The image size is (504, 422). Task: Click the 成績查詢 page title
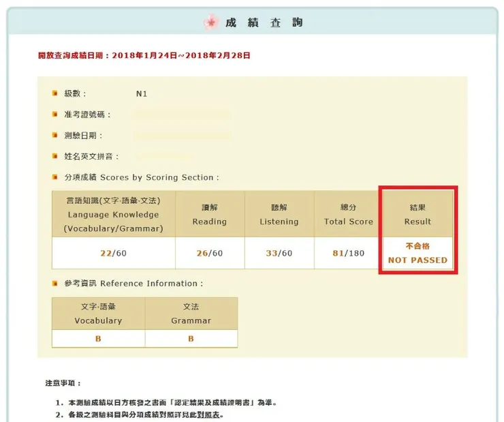264,22
